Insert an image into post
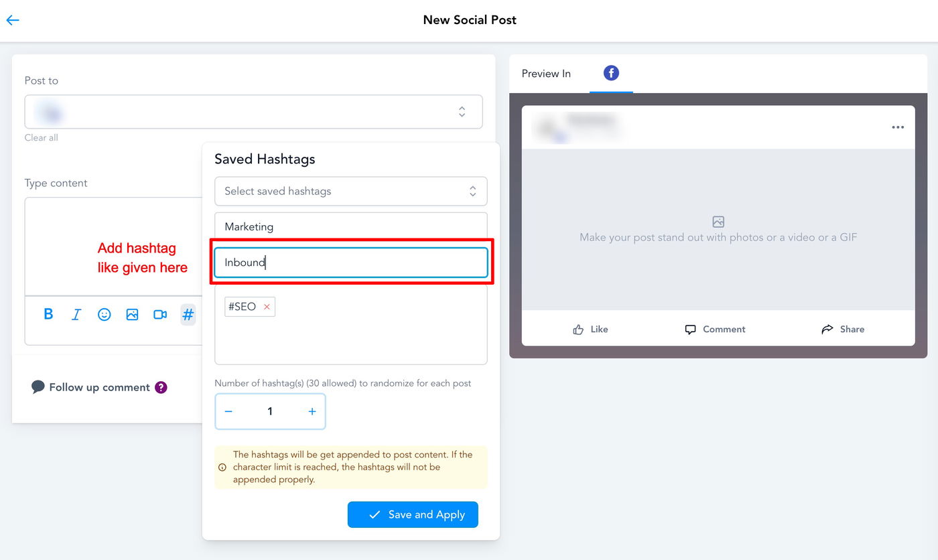 tap(132, 314)
